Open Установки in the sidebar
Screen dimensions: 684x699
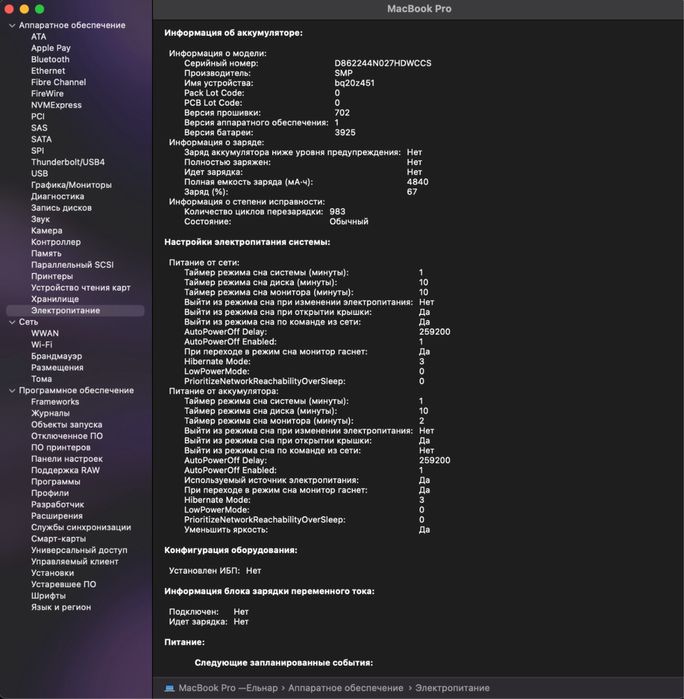click(x=53, y=573)
